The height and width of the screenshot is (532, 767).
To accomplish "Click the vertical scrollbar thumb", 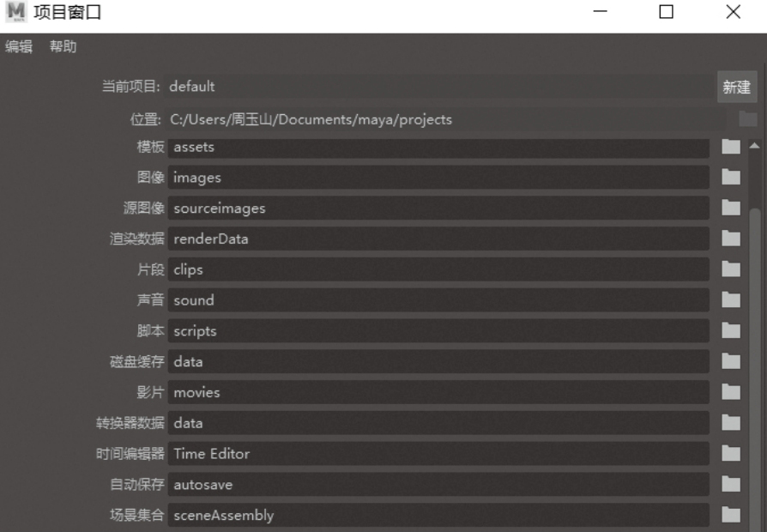I will click(755, 370).
